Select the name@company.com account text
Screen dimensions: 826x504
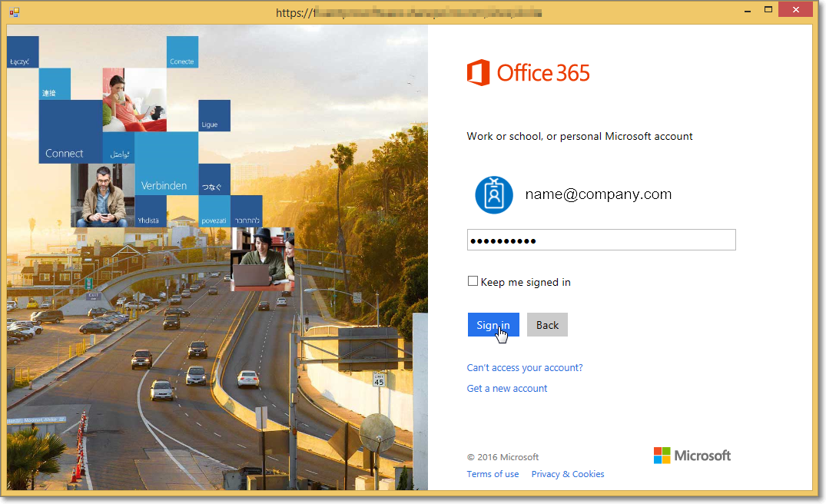599,194
